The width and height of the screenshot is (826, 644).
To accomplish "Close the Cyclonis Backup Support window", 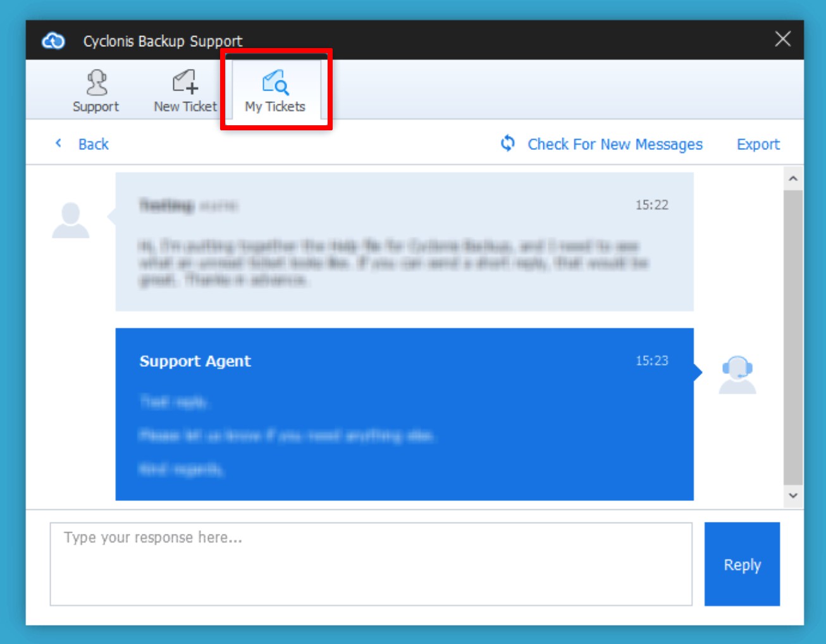I will (782, 39).
